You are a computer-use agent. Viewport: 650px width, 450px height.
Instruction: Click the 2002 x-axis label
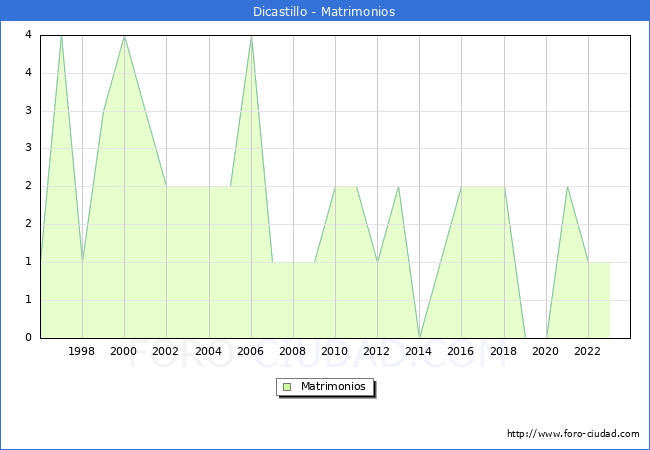pos(166,351)
